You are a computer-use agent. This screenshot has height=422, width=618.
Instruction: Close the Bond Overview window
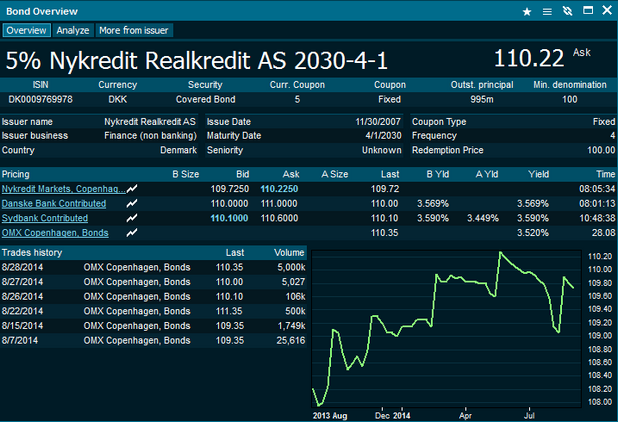pos(607,10)
